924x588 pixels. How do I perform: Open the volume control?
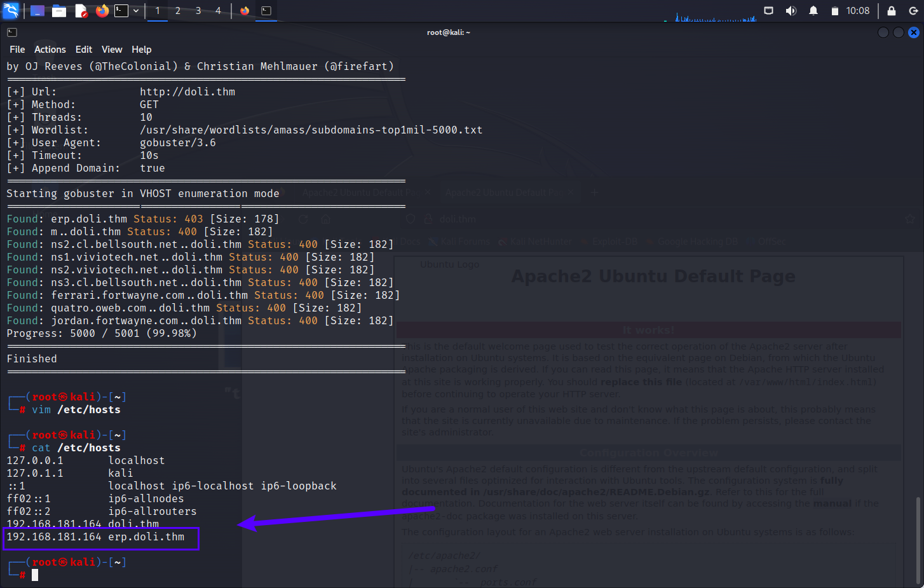791,11
